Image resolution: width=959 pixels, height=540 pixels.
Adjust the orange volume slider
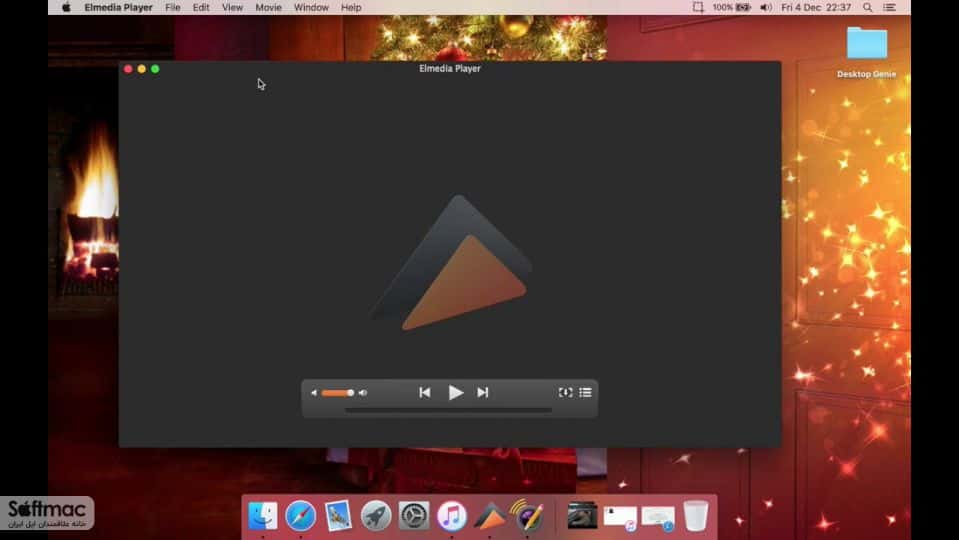tap(338, 393)
